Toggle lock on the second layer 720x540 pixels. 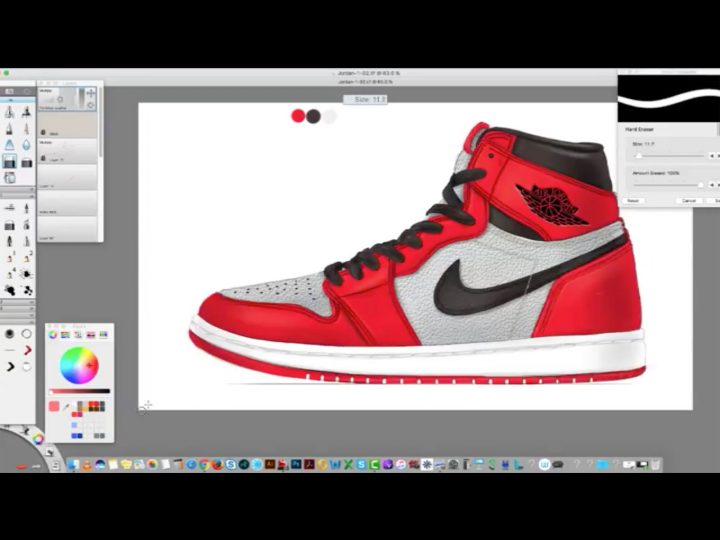pos(43,132)
